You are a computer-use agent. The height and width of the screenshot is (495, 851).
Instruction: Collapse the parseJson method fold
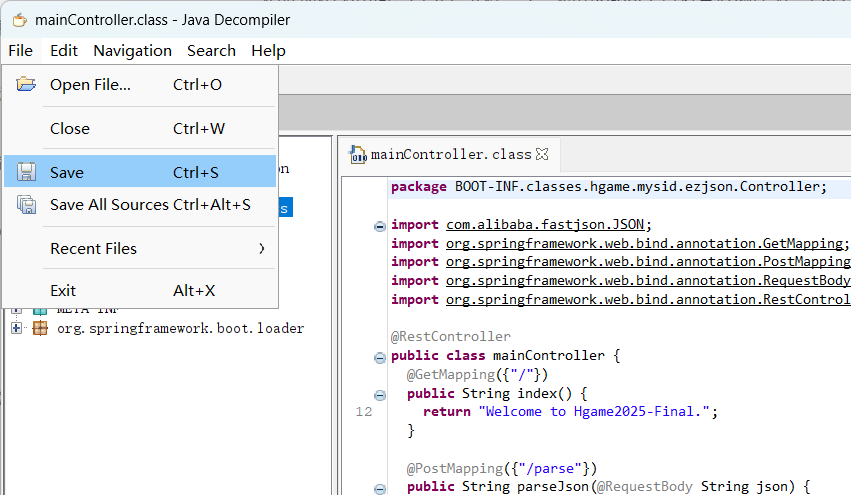[x=380, y=488]
